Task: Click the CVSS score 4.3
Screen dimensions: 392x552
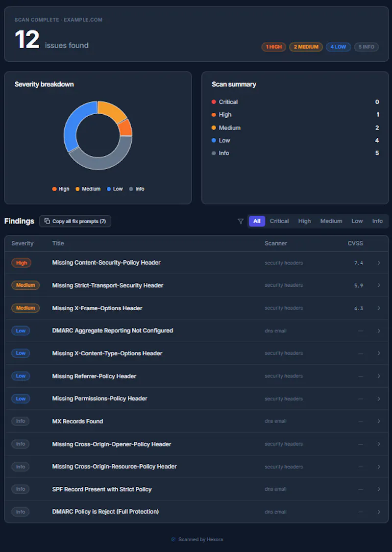Action: point(359,308)
